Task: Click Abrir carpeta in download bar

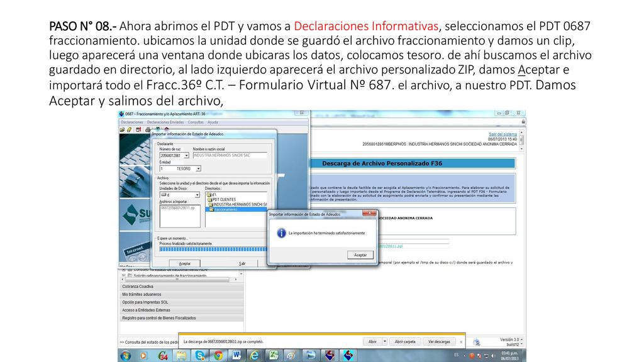Action: [x=405, y=341]
